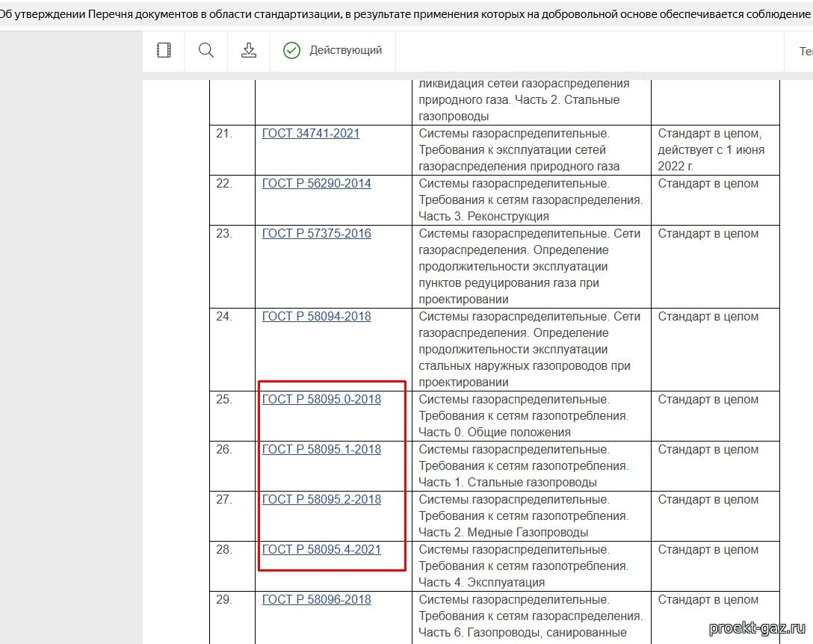813x644 pixels.
Task: Open the ГОСТ Р 58094-2018 standard link
Action: click(316, 317)
